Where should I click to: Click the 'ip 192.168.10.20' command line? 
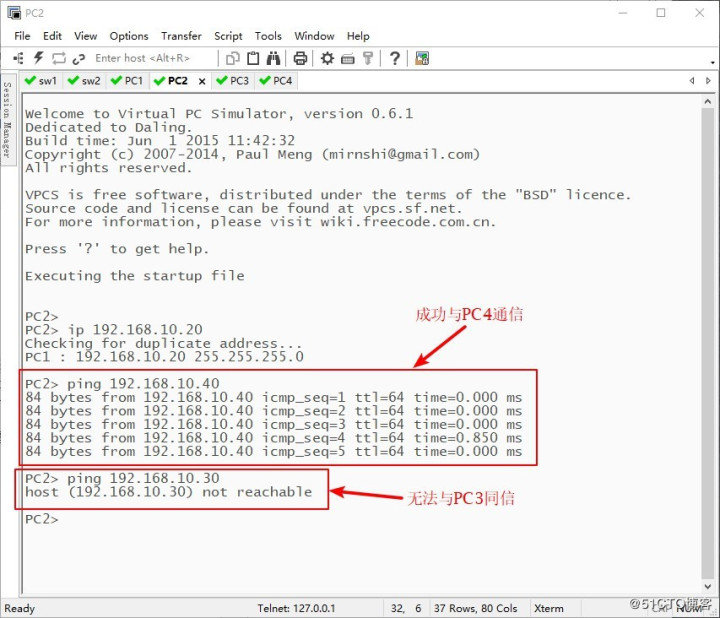point(114,330)
